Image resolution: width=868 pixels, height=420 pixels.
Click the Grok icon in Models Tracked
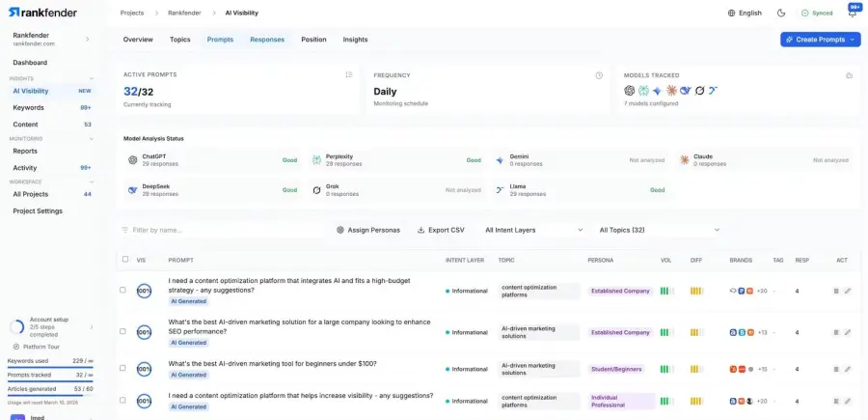(700, 91)
